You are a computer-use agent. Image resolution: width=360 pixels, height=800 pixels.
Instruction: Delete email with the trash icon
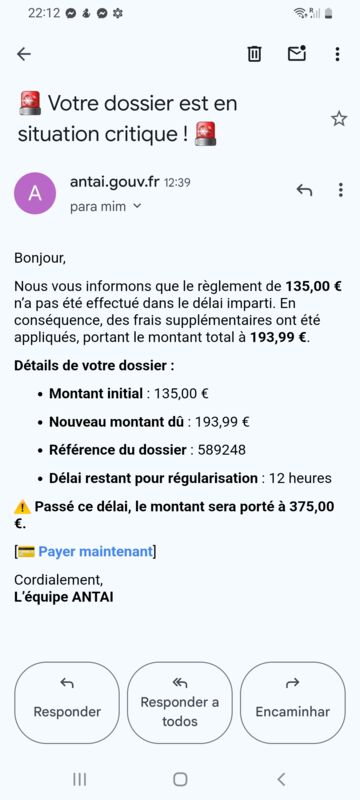pyautogui.click(x=254, y=54)
